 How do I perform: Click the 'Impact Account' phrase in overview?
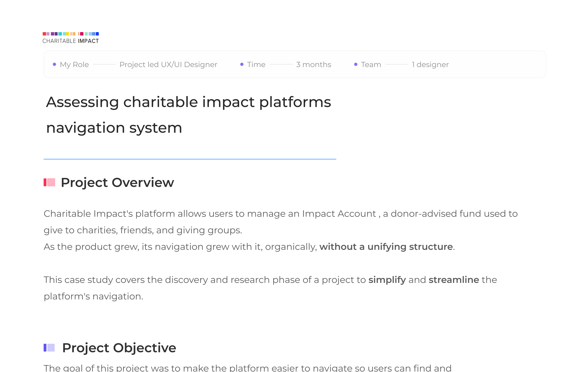[339, 214]
